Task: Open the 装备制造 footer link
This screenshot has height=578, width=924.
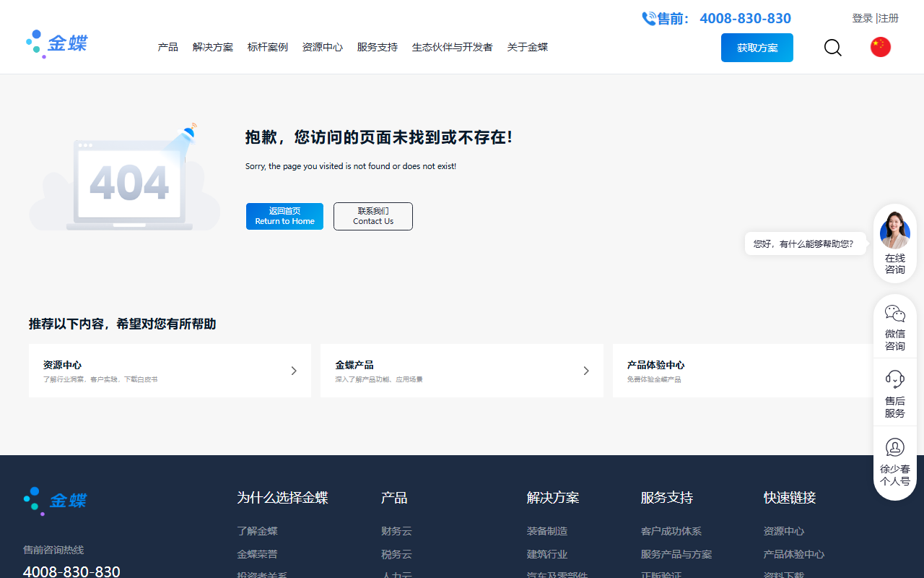Action: pyautogui.click(x=547, y=531)
